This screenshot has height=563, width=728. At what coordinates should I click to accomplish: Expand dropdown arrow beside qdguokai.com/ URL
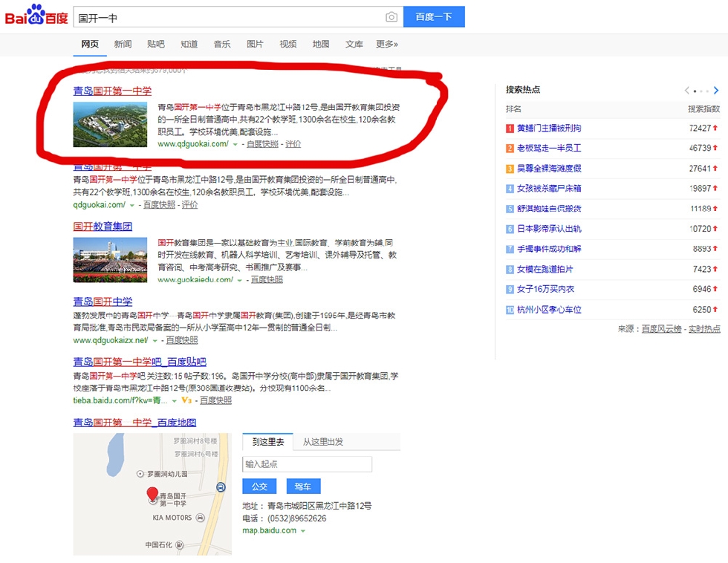point(132,205)
